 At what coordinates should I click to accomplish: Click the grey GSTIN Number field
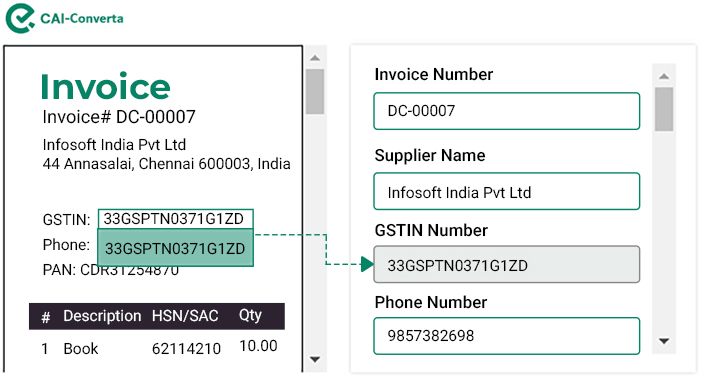pos(506,264)
